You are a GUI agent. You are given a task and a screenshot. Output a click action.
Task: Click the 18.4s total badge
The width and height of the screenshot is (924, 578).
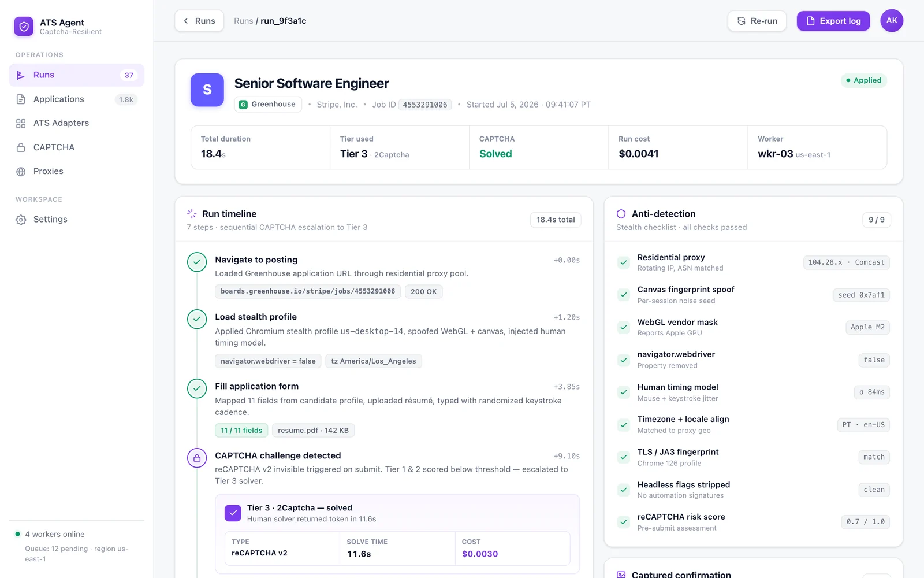[556, 220]
